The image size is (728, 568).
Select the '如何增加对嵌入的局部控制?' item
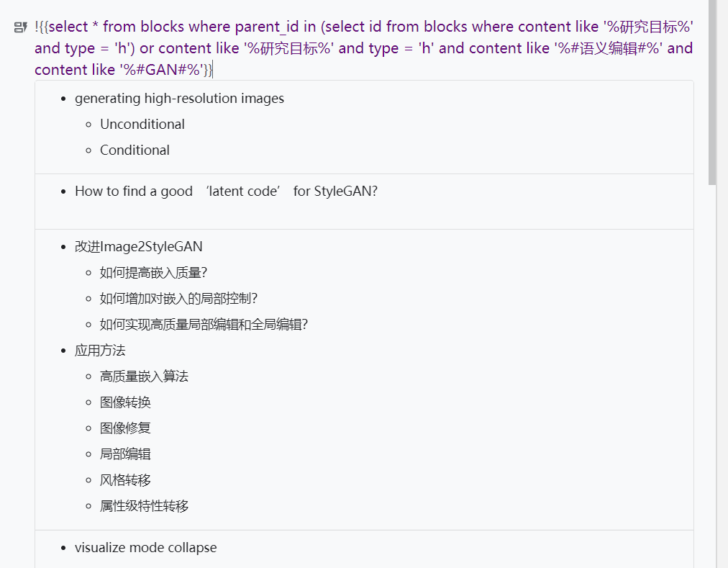178,299
